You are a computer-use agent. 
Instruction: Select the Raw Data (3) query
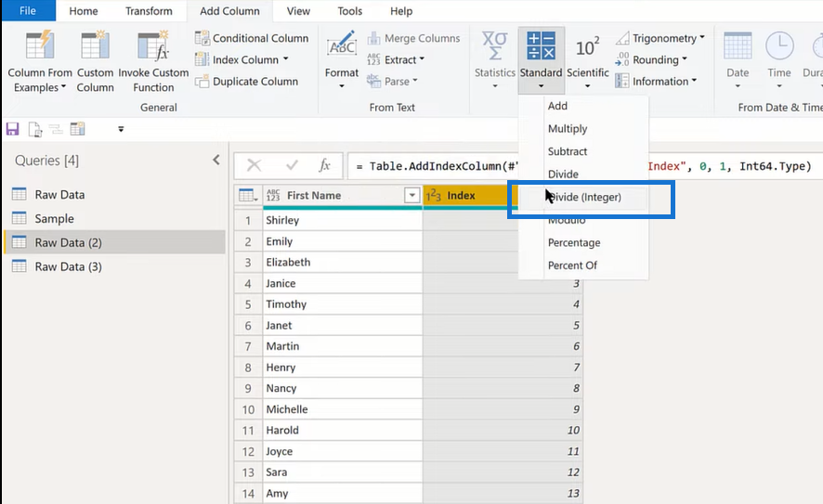pyautogui.click(x=115, y=267)
